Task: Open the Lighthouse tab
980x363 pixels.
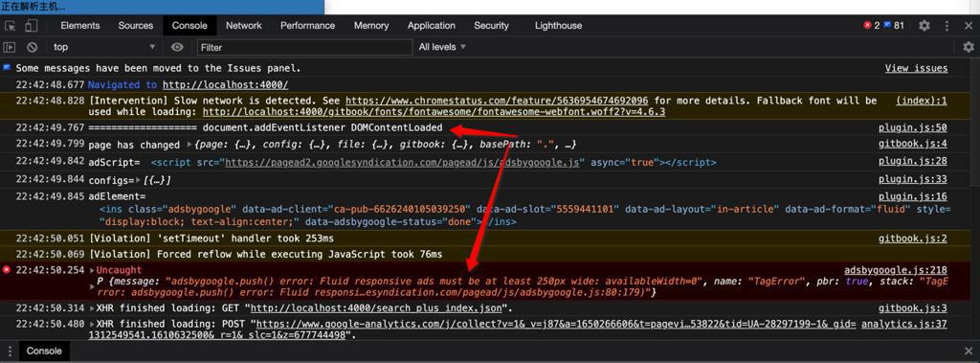Action: pyautogui.click(x=558, y=26)
